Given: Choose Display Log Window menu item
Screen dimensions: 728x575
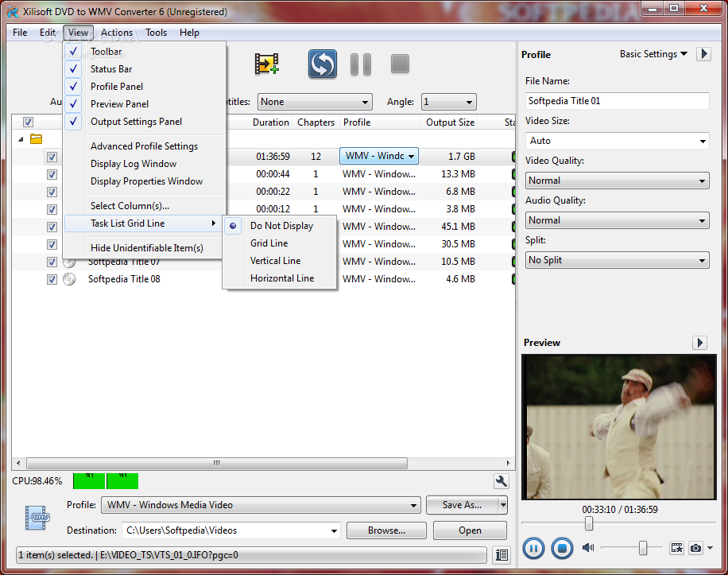Looking at the screenshot, I should point(144,164).
